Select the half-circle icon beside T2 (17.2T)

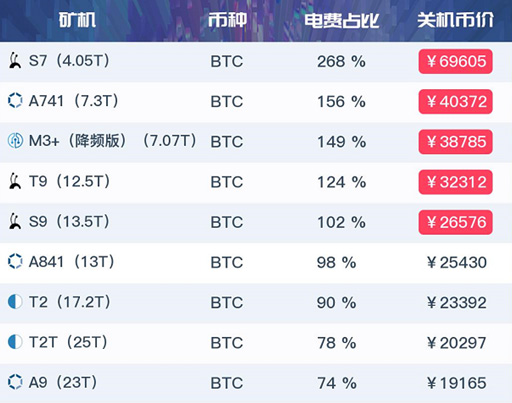point(15,302)
